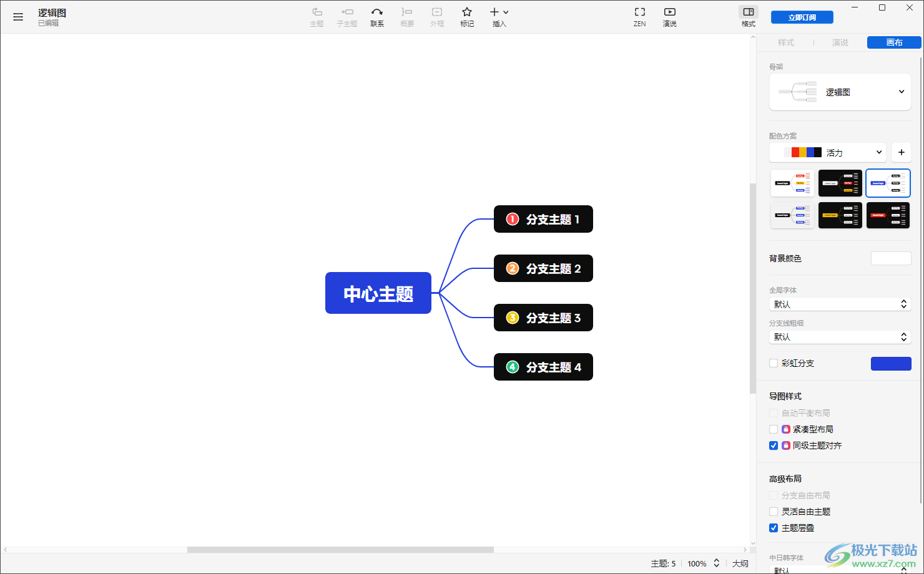Click the yellow number 3 marker icon
The height and width of the screenshot is (574, 924).
(x=513, y=318)
